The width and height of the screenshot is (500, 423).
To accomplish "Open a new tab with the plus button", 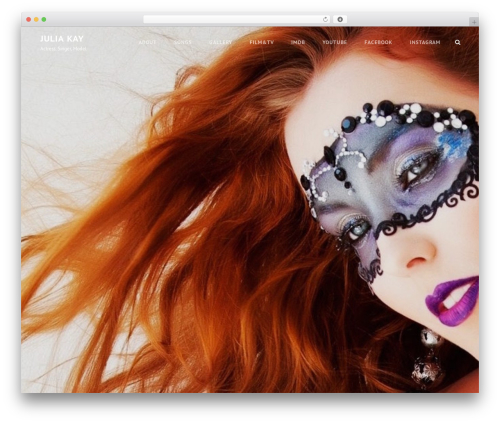I will (x=474, y=22).
